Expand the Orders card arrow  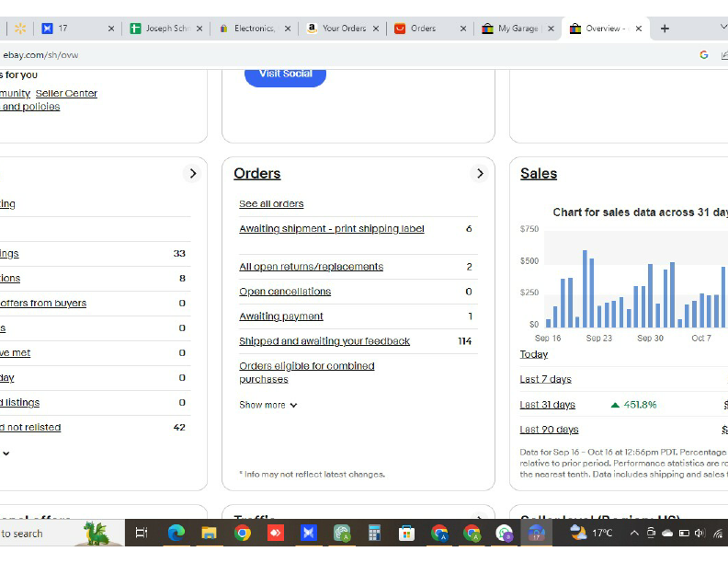(x=480, y=173)
